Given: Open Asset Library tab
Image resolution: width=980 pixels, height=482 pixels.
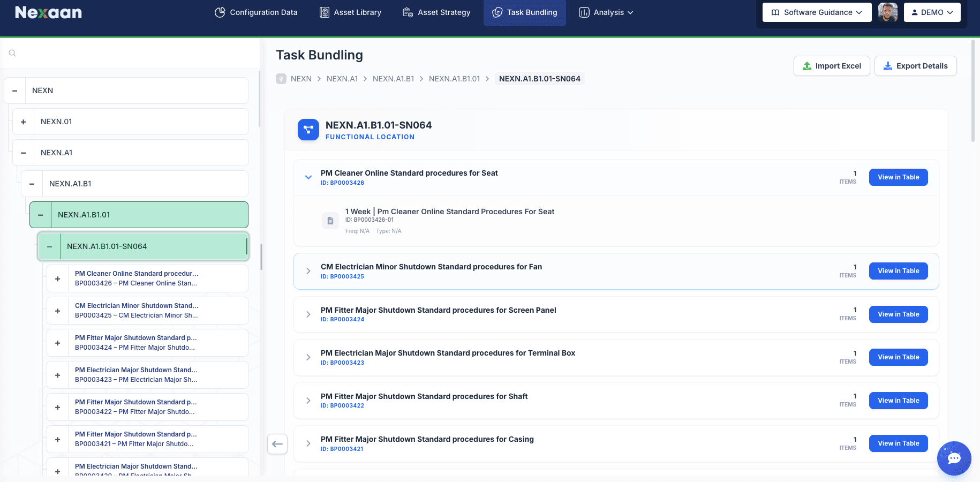Looking at the screenshot, I should [x=351, y=12].
